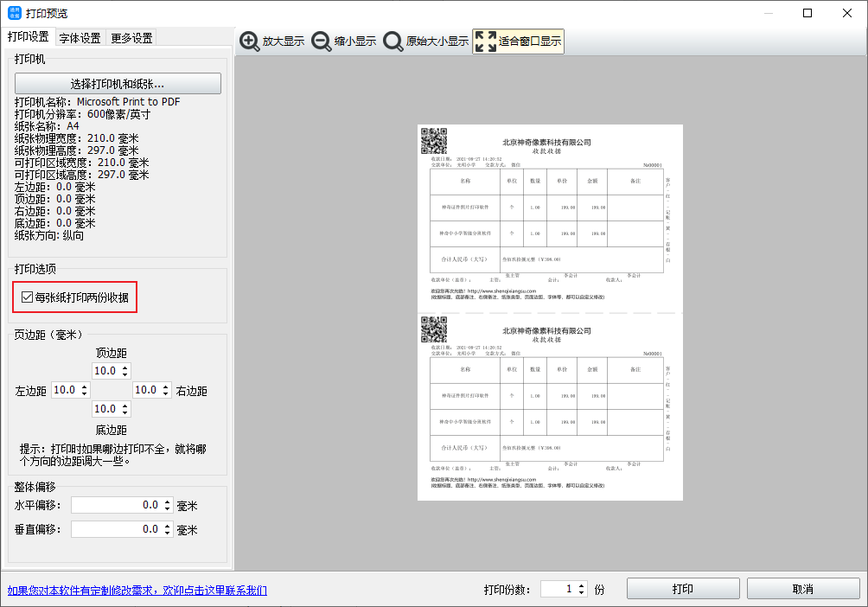Image resolution: width=868 pixels, height=607 pixels.
Task: Decrease the bottom margin (底边距) stepper value
Action: [x=125, y=412]
